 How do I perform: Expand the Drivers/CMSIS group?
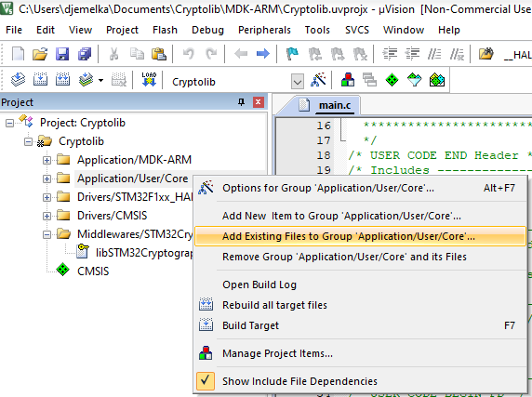coord(47,216)
